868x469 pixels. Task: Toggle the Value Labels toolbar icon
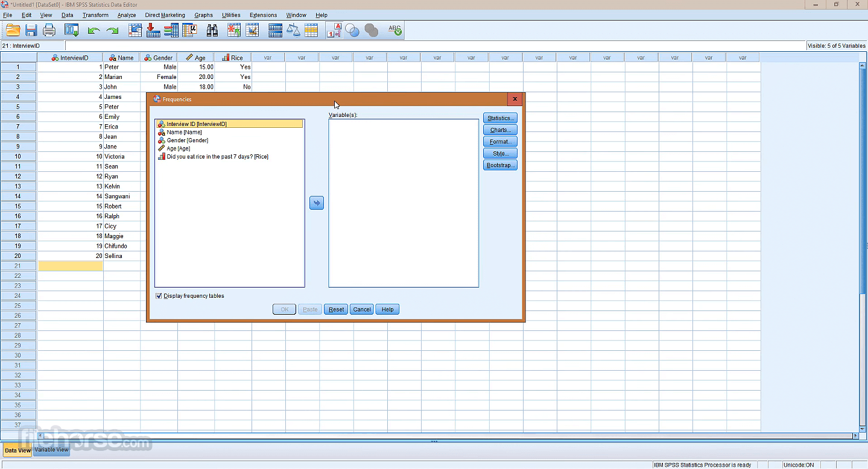pos(334,30)
